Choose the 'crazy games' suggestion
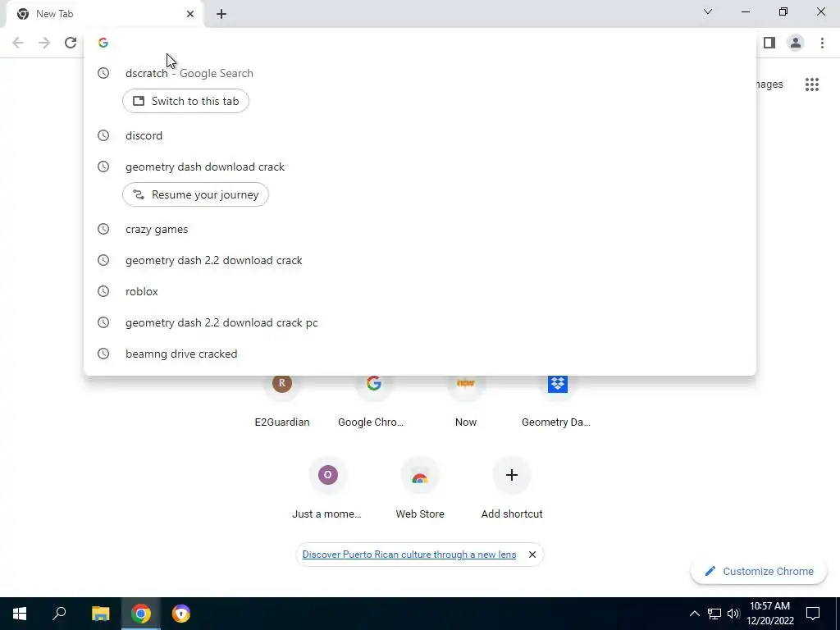This screenshot has height=630, width=840. point(420,230)
